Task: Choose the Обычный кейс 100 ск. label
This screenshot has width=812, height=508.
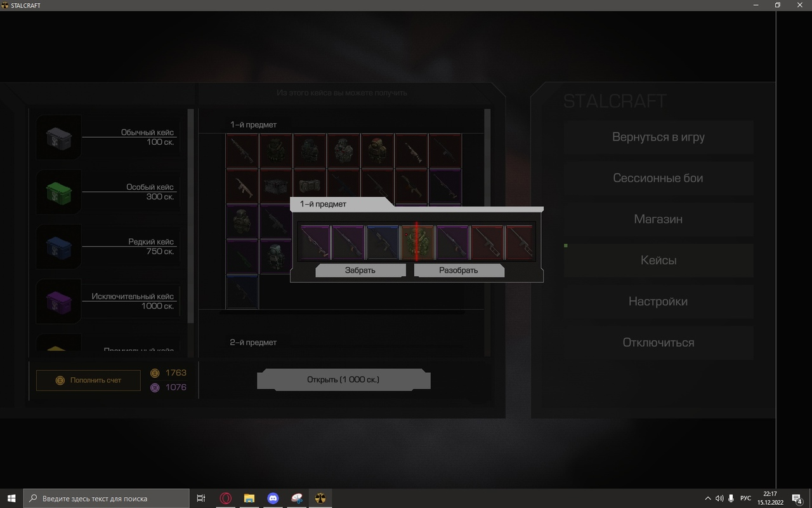Action: (147, 137)
